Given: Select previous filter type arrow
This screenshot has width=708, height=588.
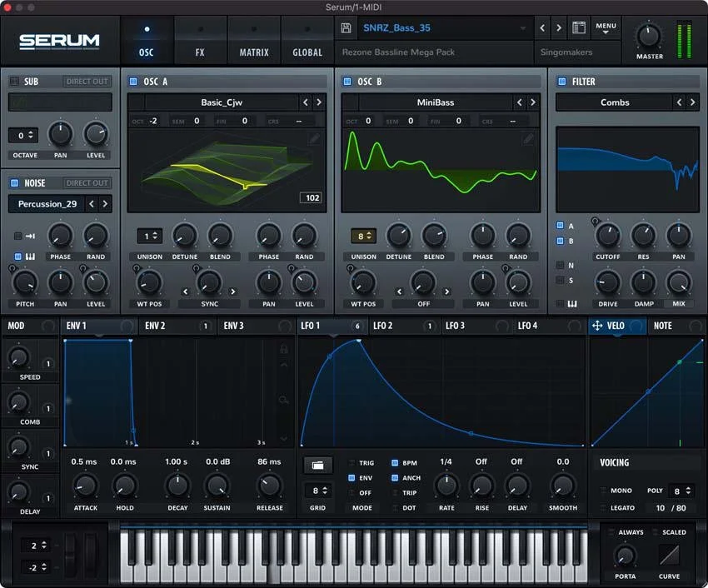Looking at the screenshot, I should tap(679, 102).
